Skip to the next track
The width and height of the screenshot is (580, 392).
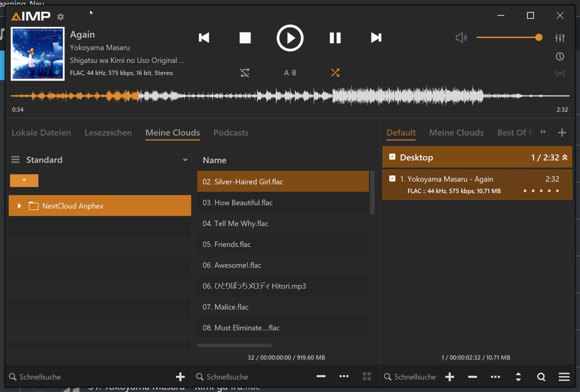click(376, 38)
